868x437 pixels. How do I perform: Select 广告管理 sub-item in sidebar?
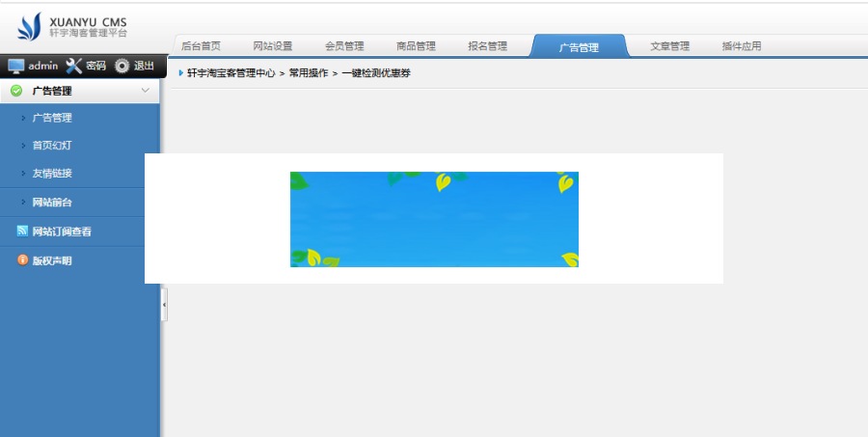[x=52, y=118]
